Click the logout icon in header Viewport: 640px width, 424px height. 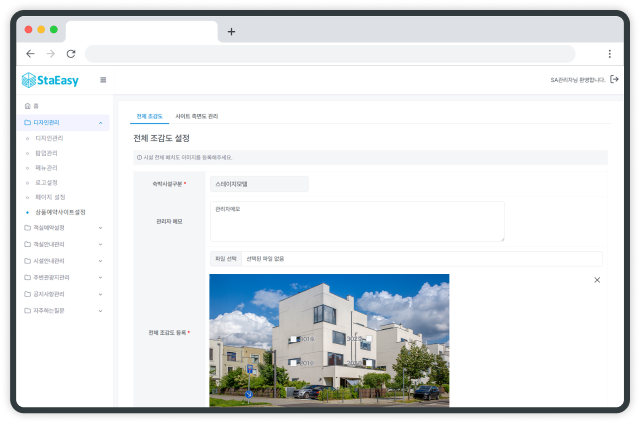[614, 80]
